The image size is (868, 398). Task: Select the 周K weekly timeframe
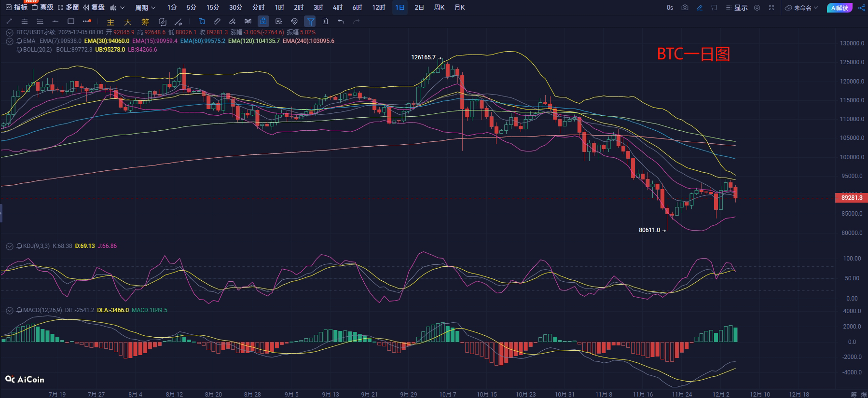[x=439, y=8]
